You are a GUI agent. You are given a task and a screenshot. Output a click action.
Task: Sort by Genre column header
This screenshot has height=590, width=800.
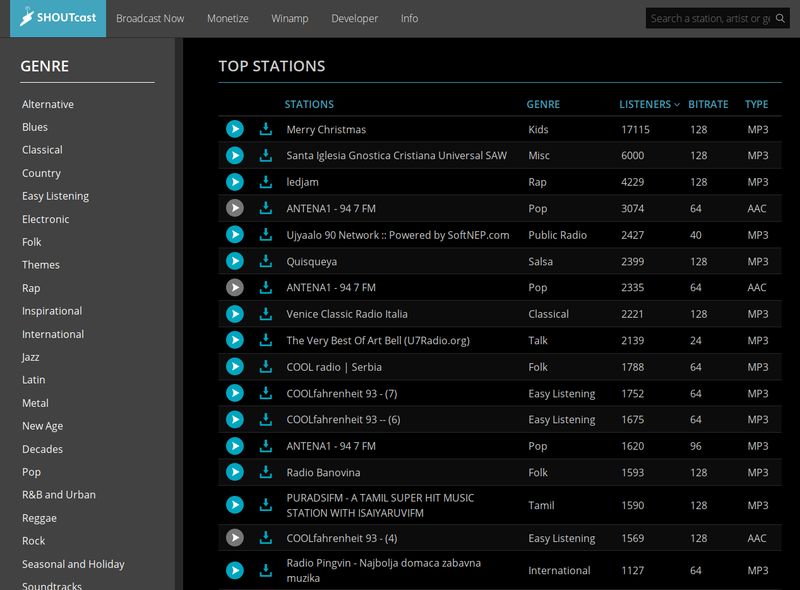(x=543, y=104)
